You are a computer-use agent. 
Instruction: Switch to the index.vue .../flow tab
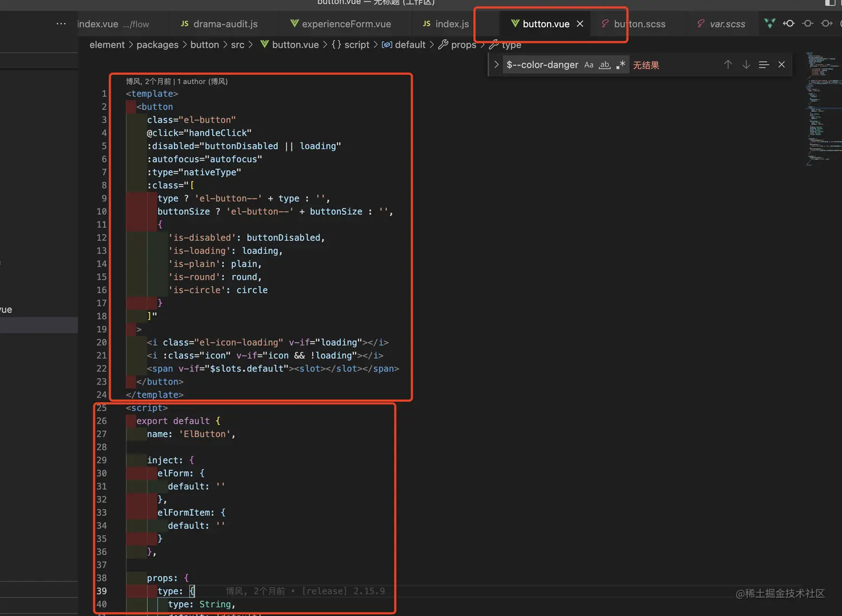click(x=114, y=24)
